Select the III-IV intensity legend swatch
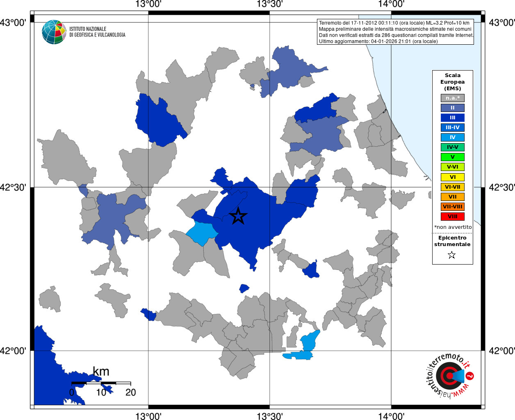Screen dimensions: 515x420 tap(453, 128)
